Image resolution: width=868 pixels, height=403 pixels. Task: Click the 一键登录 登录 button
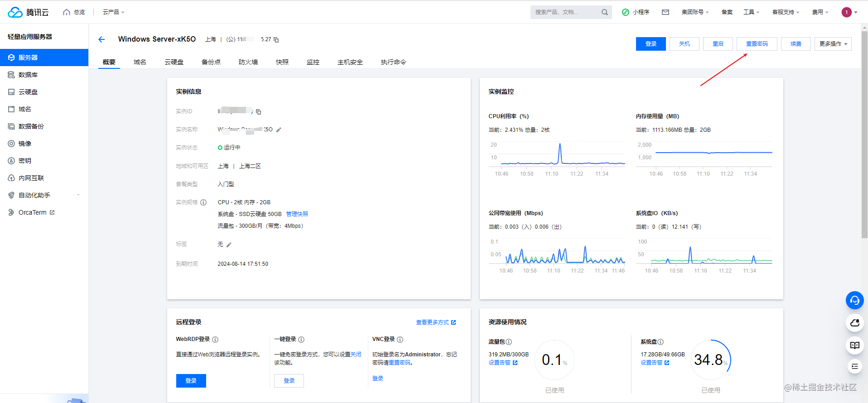pos(289,381)
